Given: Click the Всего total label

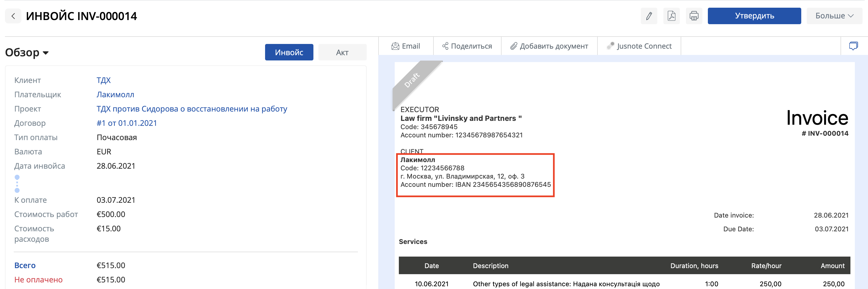Looking at the screenshot, I should 25,265.
